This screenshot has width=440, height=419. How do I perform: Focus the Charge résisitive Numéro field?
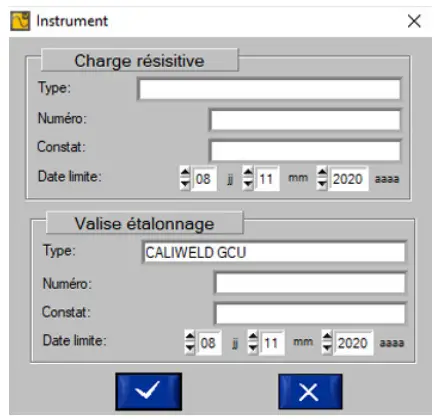tap(305, 120)
